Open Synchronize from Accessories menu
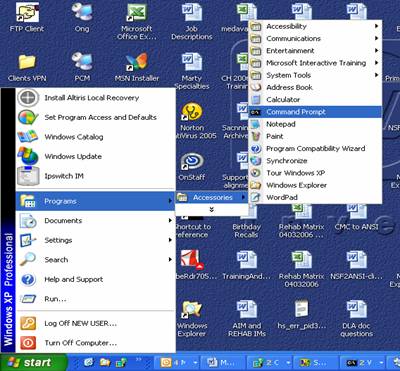The height and width of the screenshot is (371, 400). (315, 161)
